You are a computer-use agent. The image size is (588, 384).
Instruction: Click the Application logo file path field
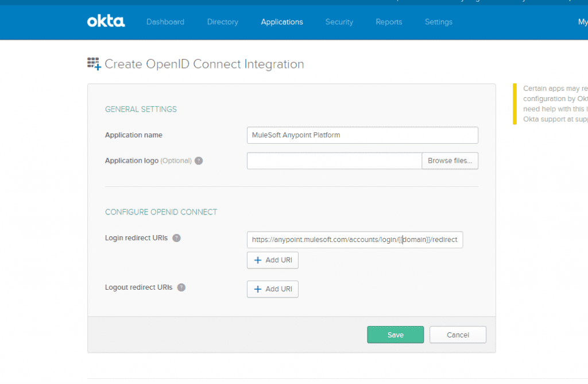(x=334, y=160)
